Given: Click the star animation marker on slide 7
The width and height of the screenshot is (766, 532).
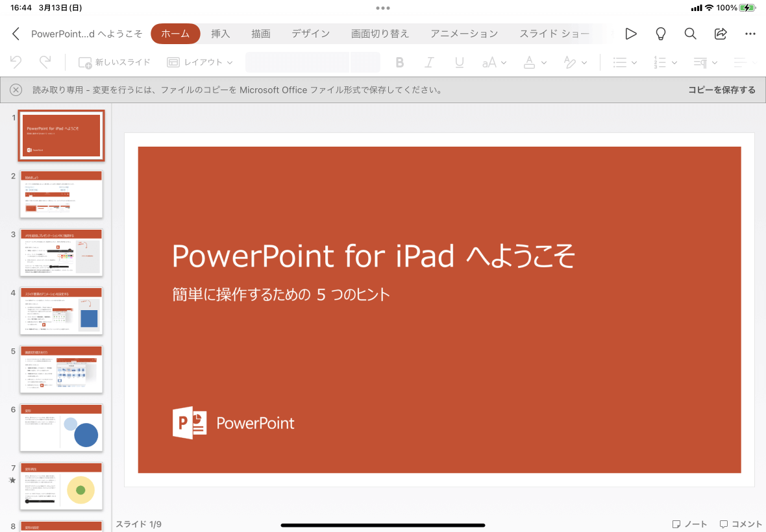Looking at the screenshot, I should coord(13,480).
